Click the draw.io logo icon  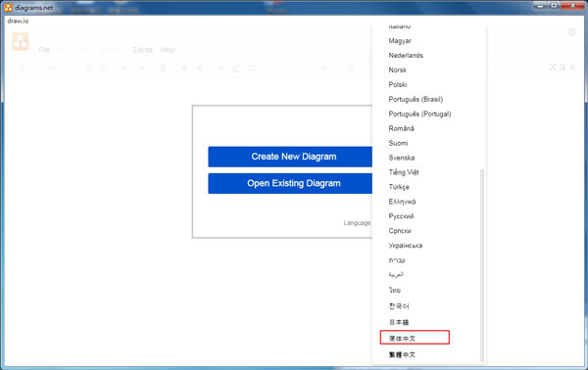point(21,41)
